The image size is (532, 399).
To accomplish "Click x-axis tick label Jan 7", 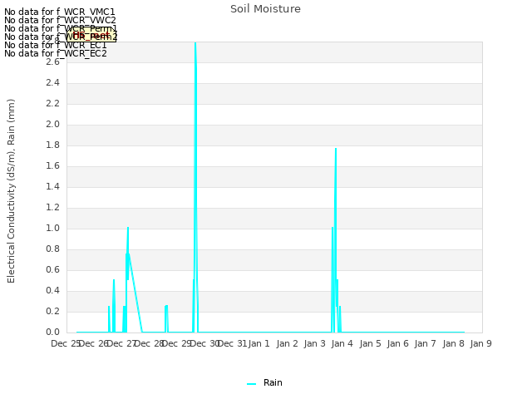I will point(425,343).
